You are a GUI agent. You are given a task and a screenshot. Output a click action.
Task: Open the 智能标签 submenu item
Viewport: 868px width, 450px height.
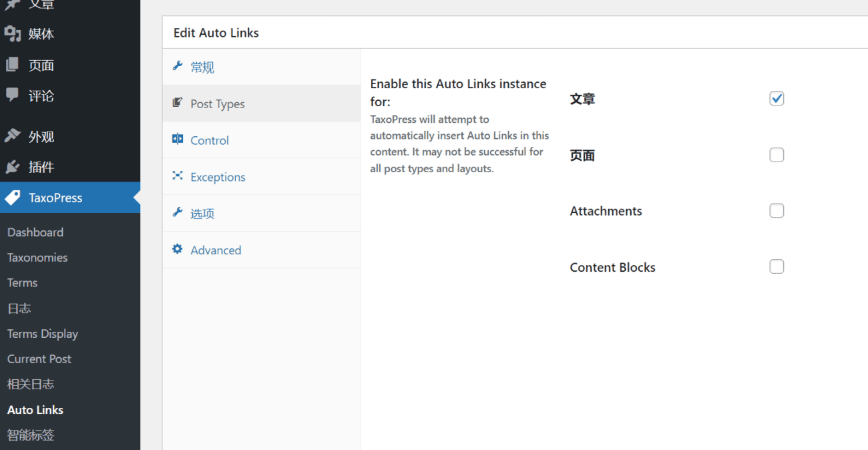click(31, 435)
